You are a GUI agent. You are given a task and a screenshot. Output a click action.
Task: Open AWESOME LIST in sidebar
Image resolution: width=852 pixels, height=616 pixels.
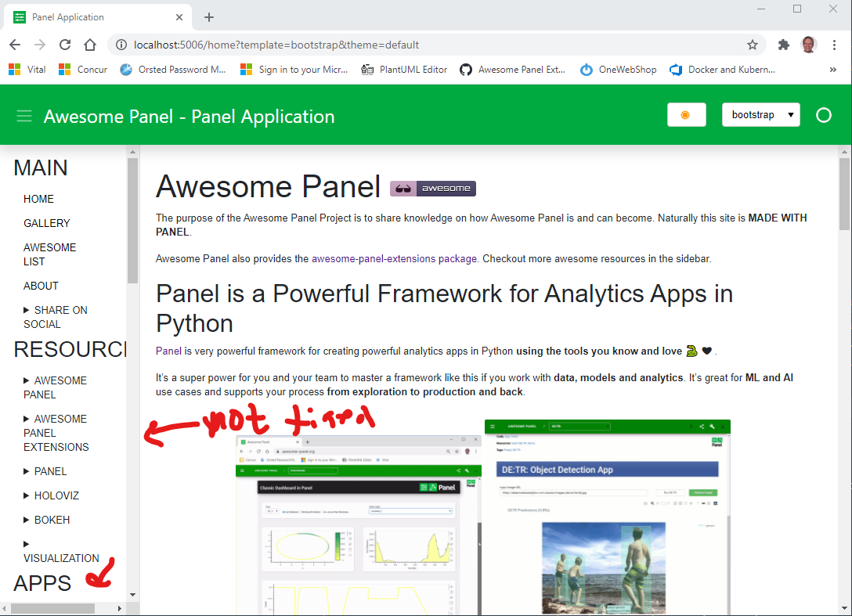(x=49, y=254)
